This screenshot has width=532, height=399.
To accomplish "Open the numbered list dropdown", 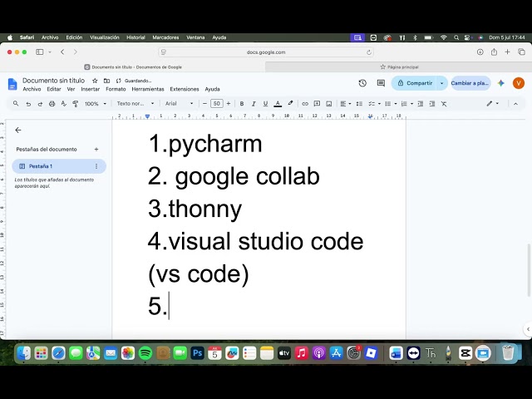I will pos(406,103).
